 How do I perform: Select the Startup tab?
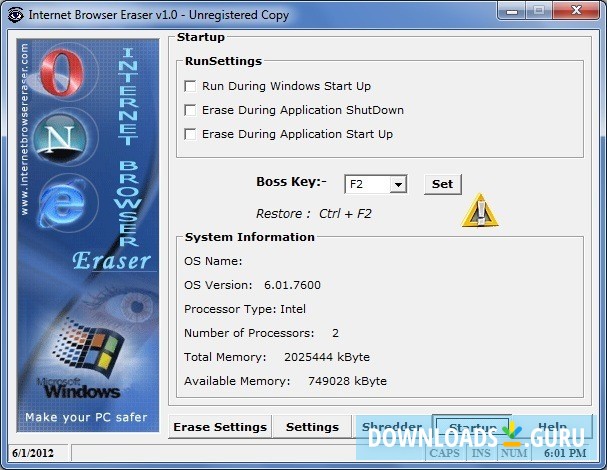[x=473, y=427]
